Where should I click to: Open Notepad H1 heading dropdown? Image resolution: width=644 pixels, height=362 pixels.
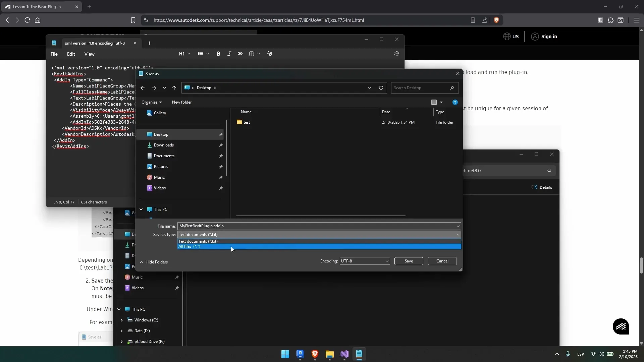(x=184, y=54)
